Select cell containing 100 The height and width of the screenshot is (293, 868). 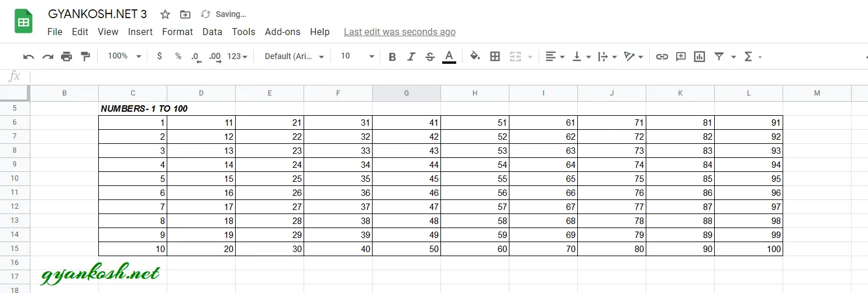click(748, 249)
